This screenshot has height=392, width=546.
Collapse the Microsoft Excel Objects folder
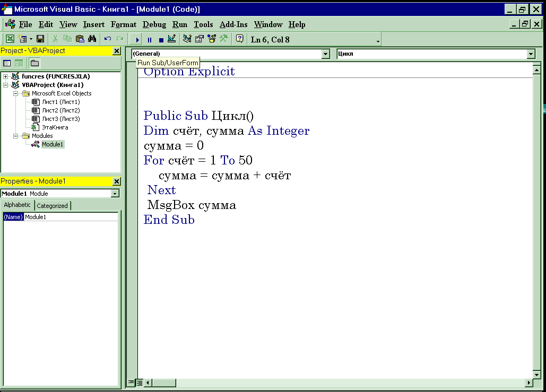[16, 93]
